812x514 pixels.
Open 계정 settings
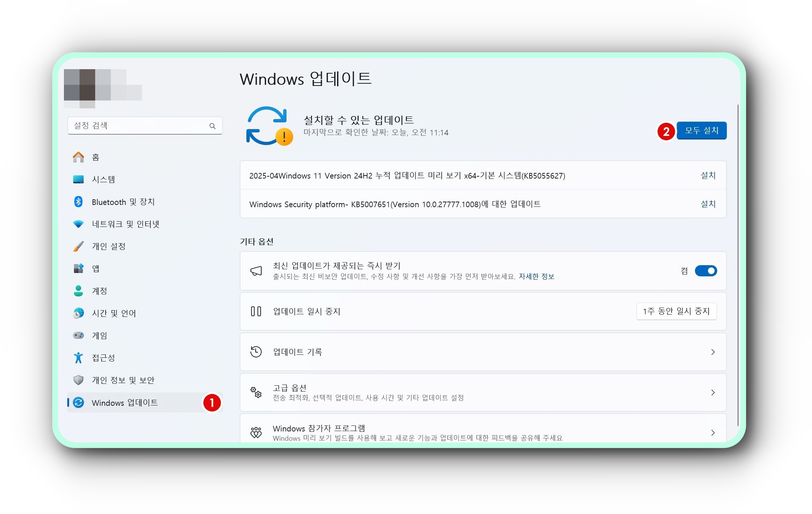coord(145,291)
